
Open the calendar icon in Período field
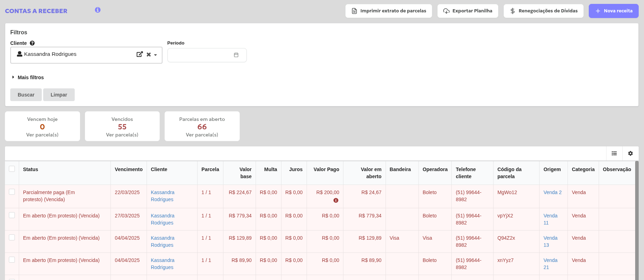click(236, 55)
